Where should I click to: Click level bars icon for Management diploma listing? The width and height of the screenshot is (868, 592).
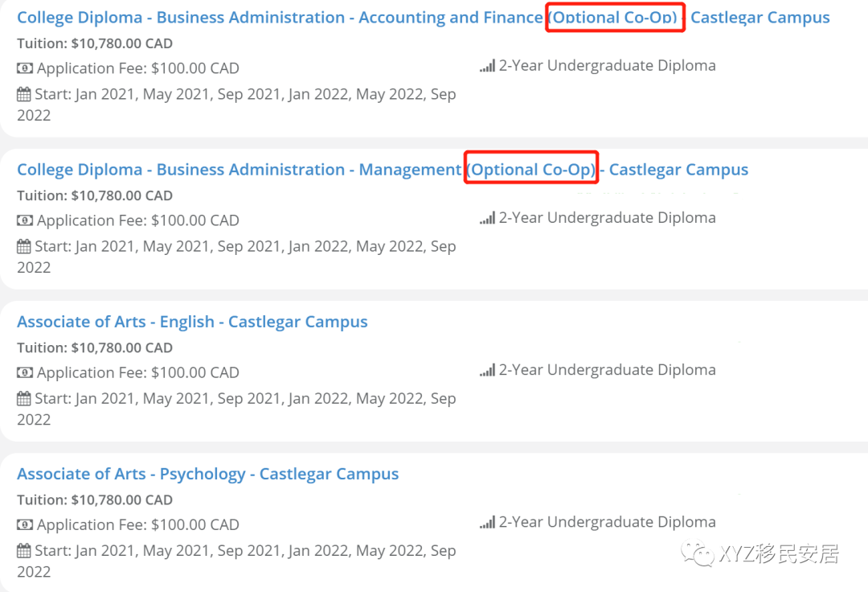tap(487, 218)
